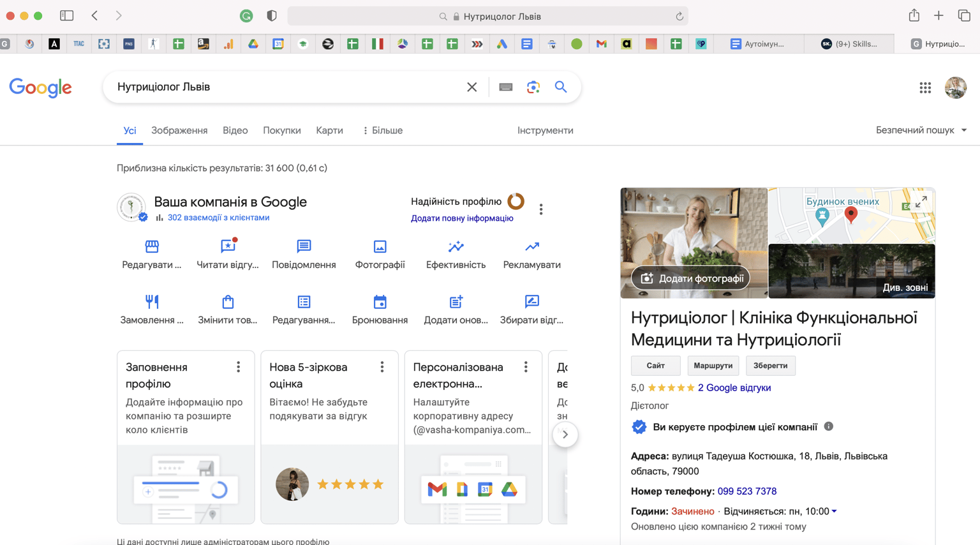This screenshot has height=545, width=980.
Task: Open three-dot menu of company profile
Action: 541,209
